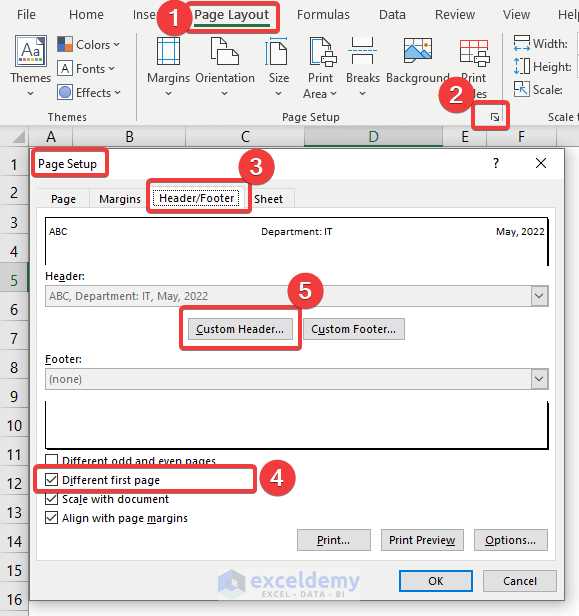Click the Print Area icon
The height and width of the screenshot is (616, 579).
click(x=322, y=51)
